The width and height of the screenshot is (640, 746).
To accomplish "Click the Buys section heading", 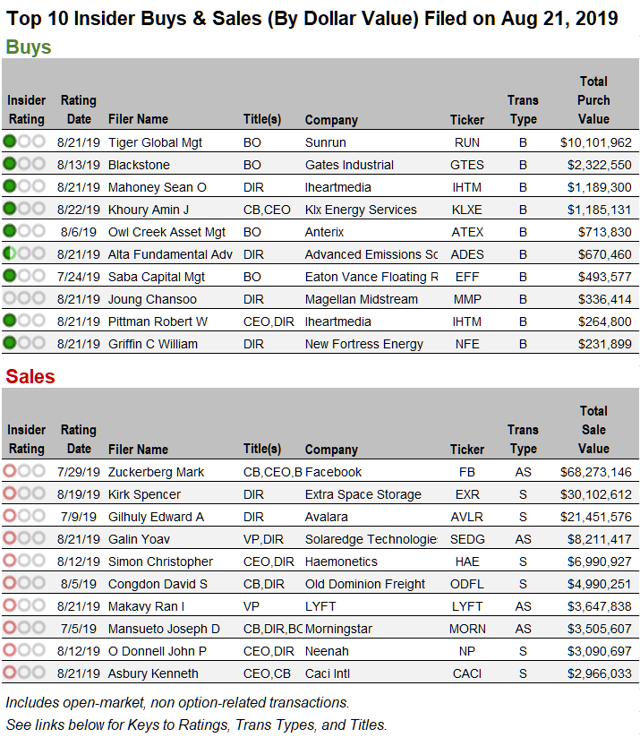I will tap(28, 47).
